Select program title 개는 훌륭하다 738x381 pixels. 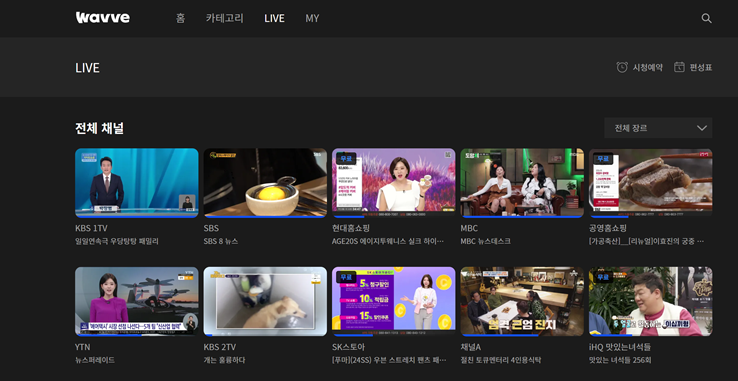point(225,360)
